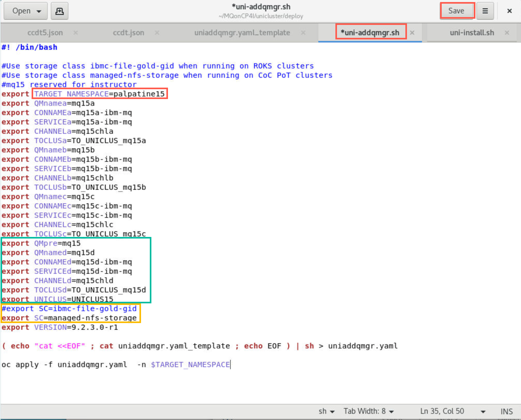Click the CHANNELa=mq15chla line
Viewport: 521px width, 420px height.
(x=58, y=131)
